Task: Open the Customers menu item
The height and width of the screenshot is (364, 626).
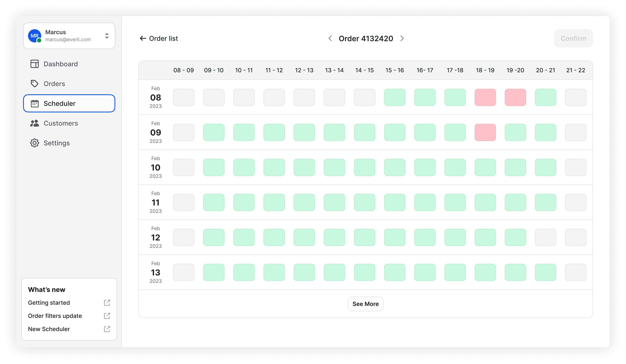Action: click(x=61, y=123)
